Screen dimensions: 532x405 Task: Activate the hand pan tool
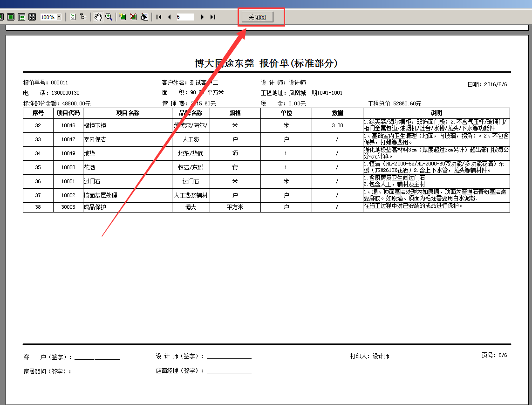[98, 17]
